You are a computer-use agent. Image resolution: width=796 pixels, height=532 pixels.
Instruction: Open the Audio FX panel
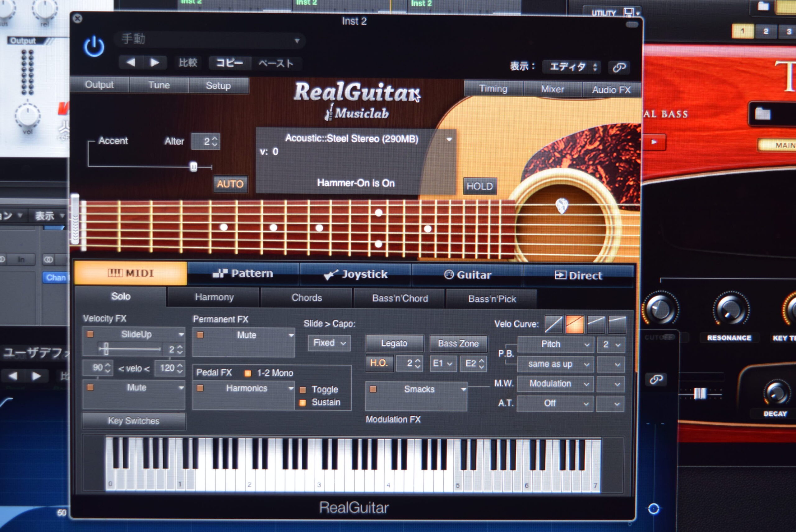[611, 90]
